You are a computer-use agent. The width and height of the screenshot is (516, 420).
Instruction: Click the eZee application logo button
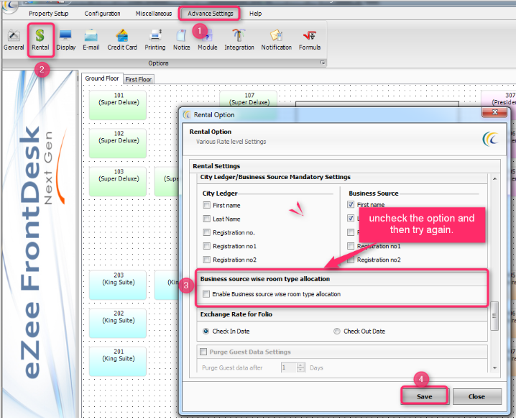9,6
